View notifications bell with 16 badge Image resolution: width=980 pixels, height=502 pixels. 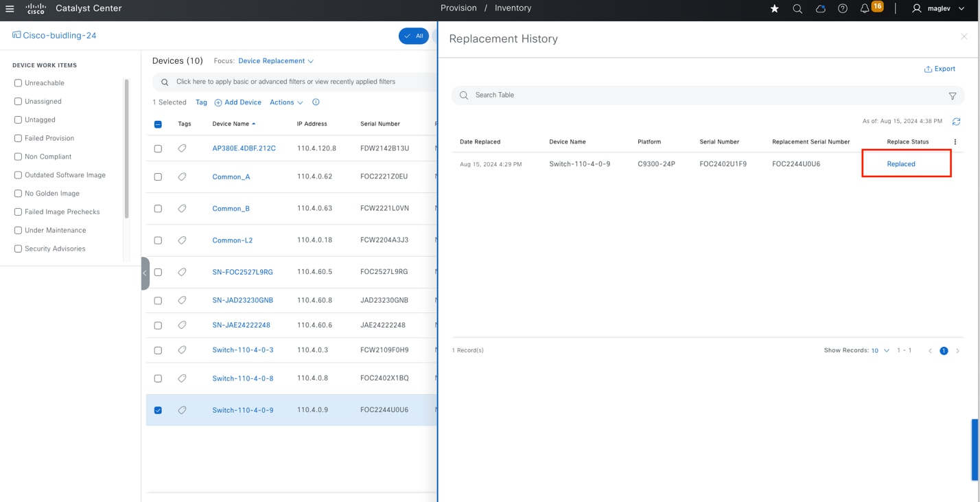(866, 9)
